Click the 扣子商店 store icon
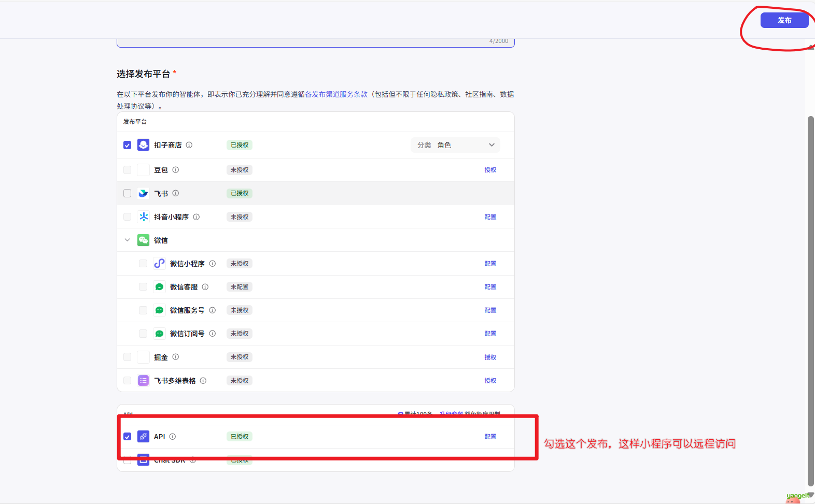The image size is (815, 504). click(143, 145)
